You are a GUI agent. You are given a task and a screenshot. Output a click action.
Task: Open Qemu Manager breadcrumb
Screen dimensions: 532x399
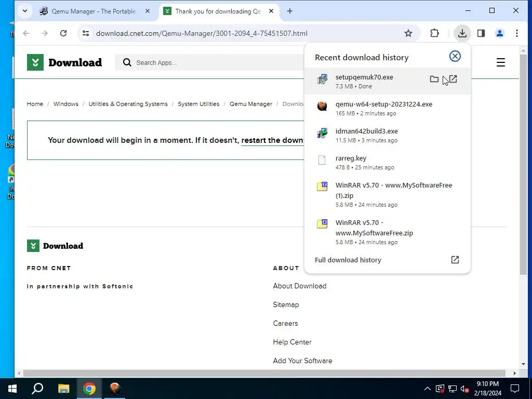[251, 104]
